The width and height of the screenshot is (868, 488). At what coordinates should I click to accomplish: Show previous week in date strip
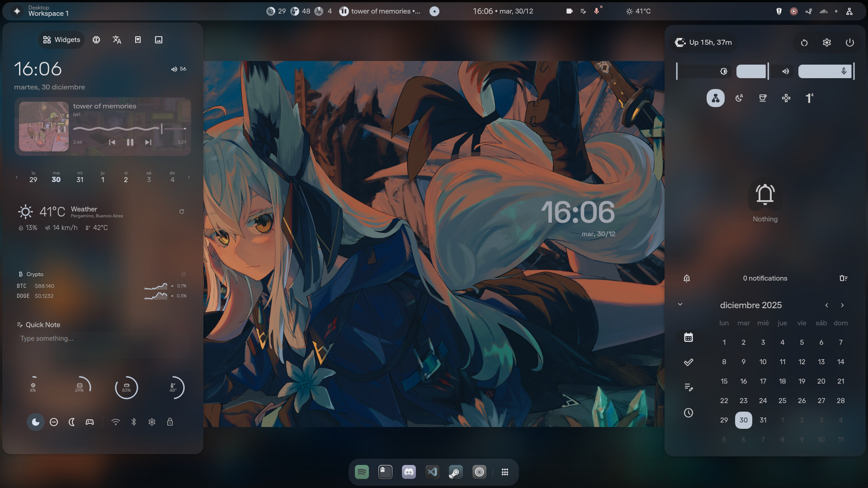[17, 177]
